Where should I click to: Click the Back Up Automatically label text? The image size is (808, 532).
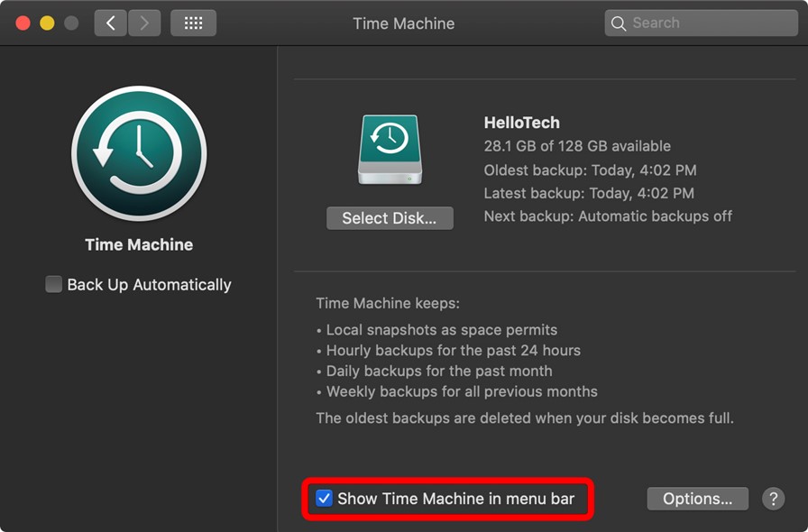click(x=149, y=284)
